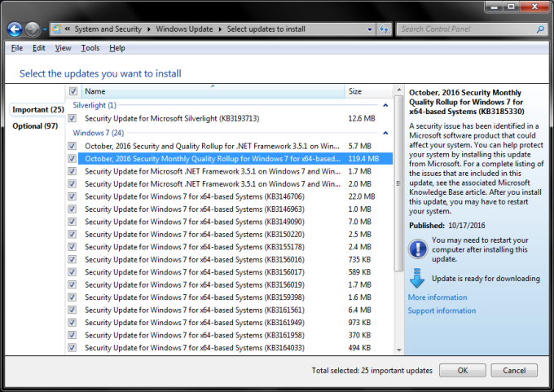Click the magnifier icon in search box
Image resolution: width=554 pixels, height=392 pixels.
(541, 29)
